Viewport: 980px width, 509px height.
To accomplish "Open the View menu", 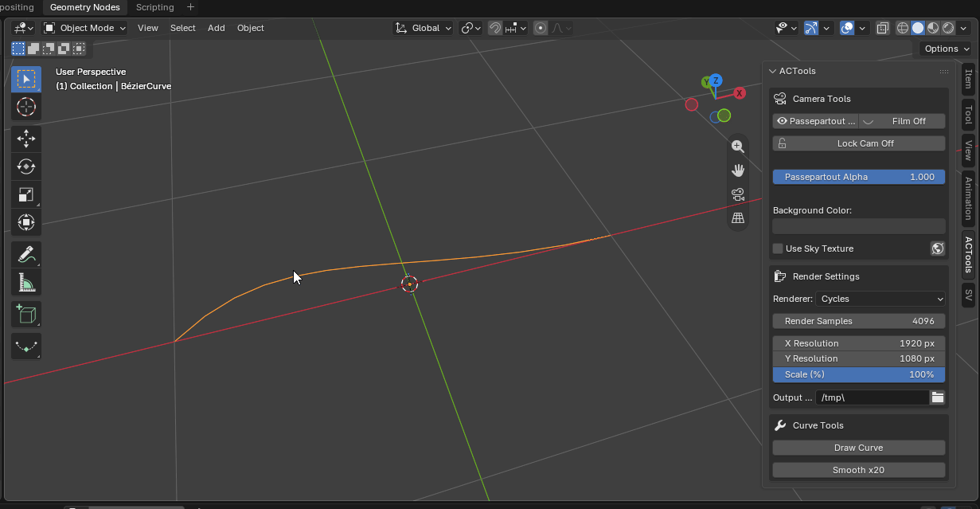I will tap(148, 28).
